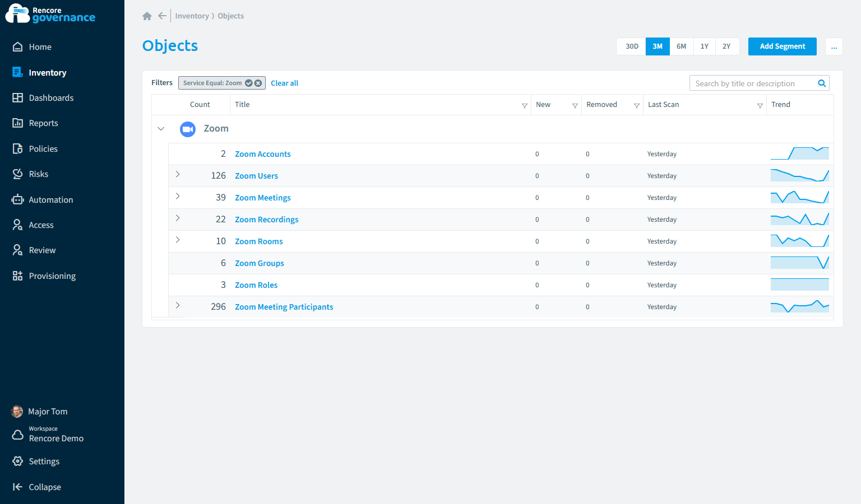Screen dimensions: 861x504
Task: Open the Zoom Users link
Action: (x=256, y=176)
